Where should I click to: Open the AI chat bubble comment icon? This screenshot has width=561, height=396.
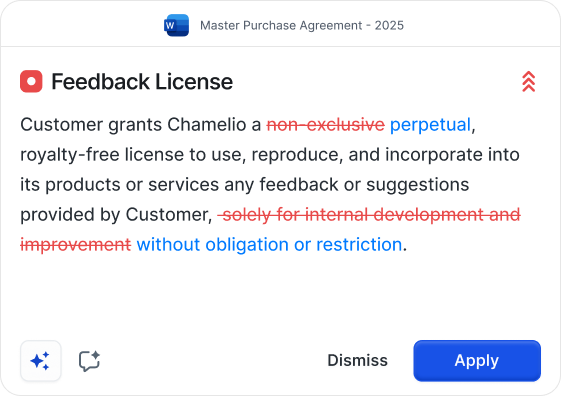(x=89, y=361)
